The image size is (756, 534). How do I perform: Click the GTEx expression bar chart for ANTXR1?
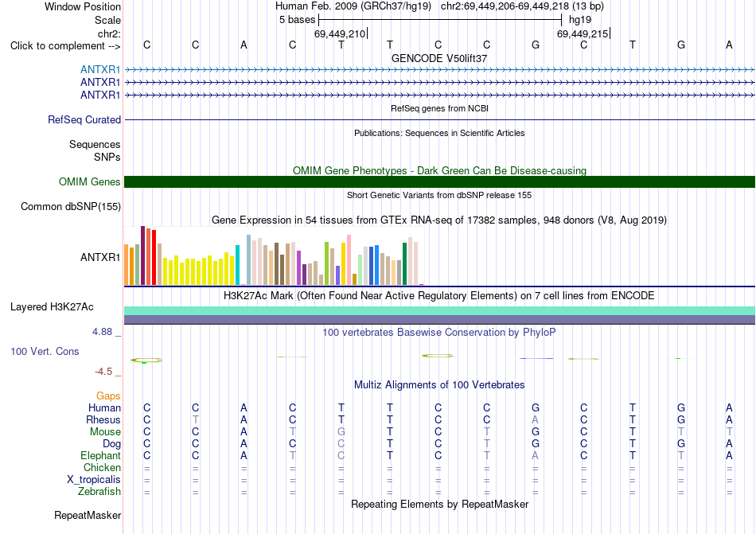(x=274, y=256)
